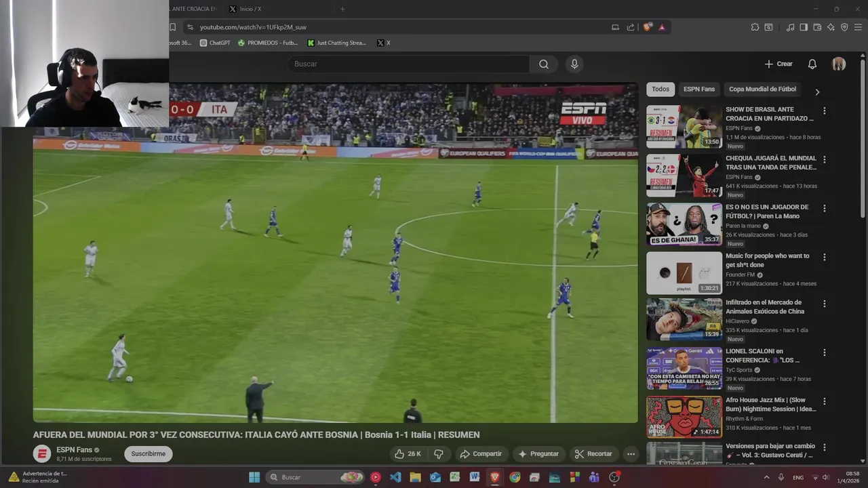Focus the YouTube Buscar search field
This screenshot has width=868, height=488.
point(409,64)
